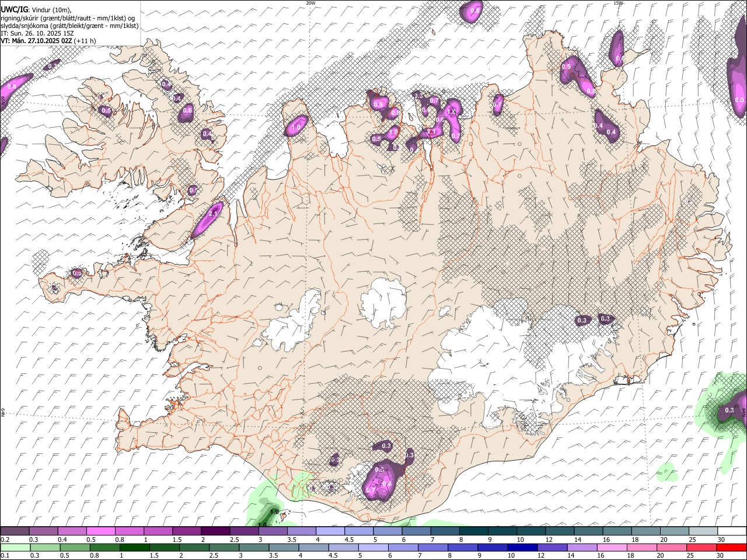
Task: Choose rain legend swatch between 3 and 3.5
Action: [253, 547]
